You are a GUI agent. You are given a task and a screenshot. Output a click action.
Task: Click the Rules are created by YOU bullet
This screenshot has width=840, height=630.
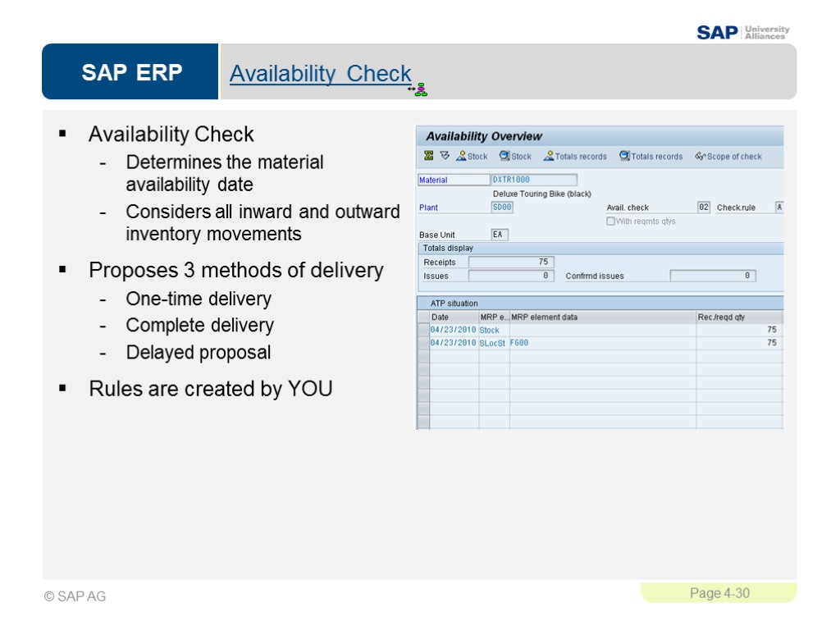211,389
